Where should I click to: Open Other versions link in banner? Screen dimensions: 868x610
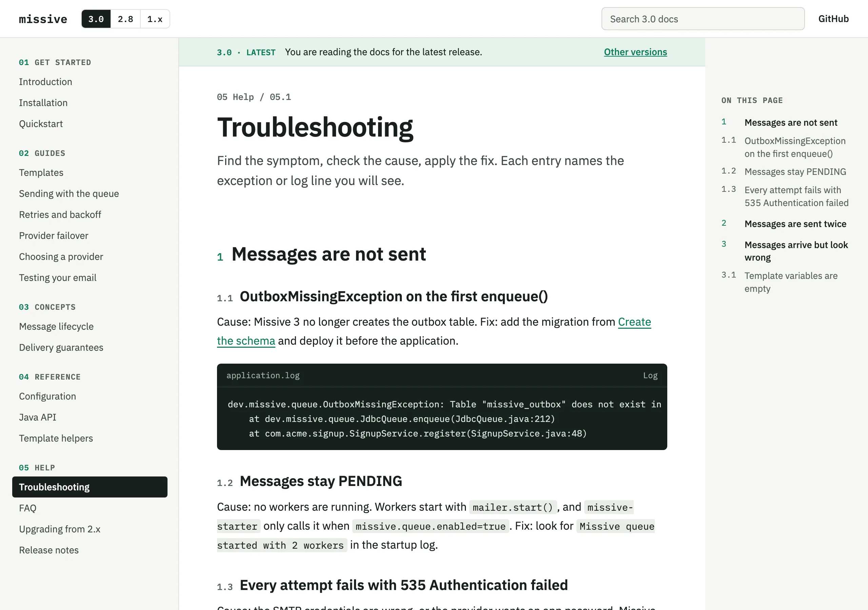click(x=635, y=52)
